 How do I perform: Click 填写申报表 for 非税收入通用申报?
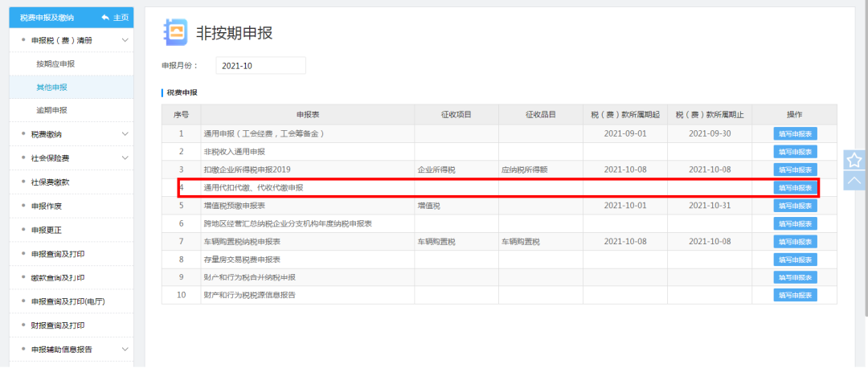[795, 152]
